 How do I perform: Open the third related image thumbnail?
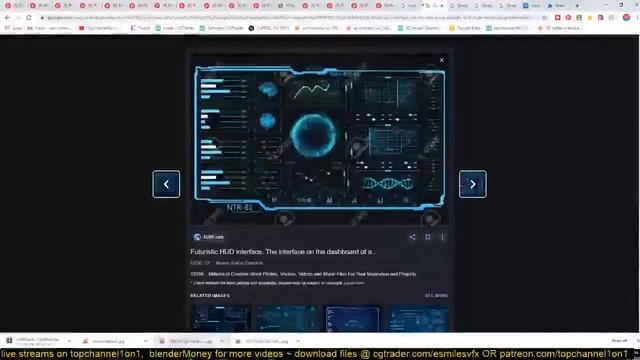tap(353, 318)
